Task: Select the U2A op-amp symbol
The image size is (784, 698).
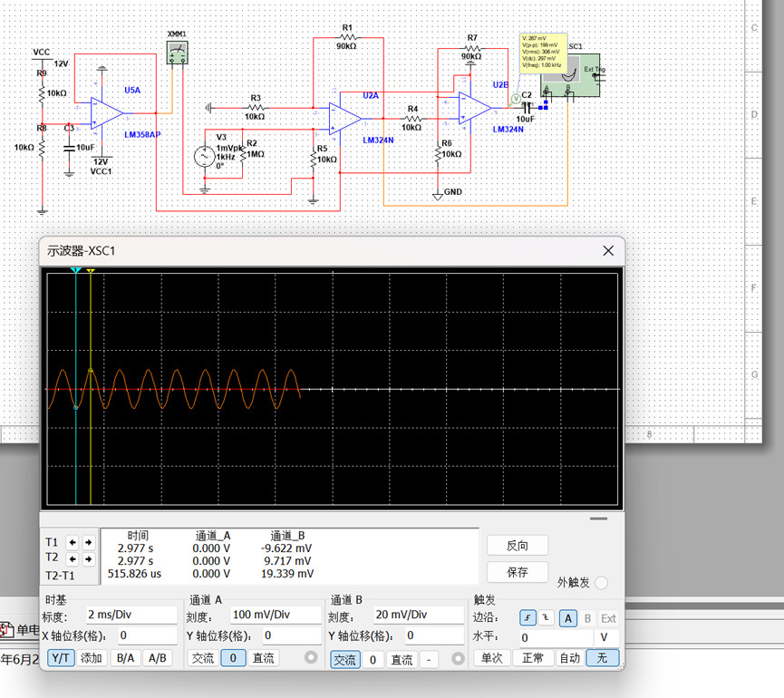Action: click(344, 119)
